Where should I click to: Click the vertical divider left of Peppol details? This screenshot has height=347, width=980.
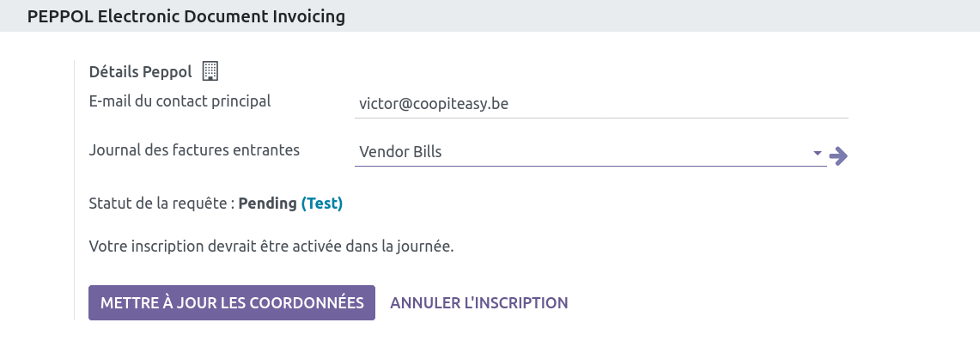[75, 189]
